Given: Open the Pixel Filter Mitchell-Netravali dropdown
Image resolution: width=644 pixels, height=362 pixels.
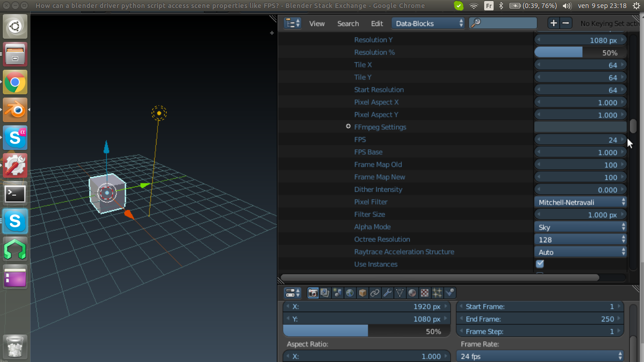Looking at the screenshot, I should tap(580, 202).
